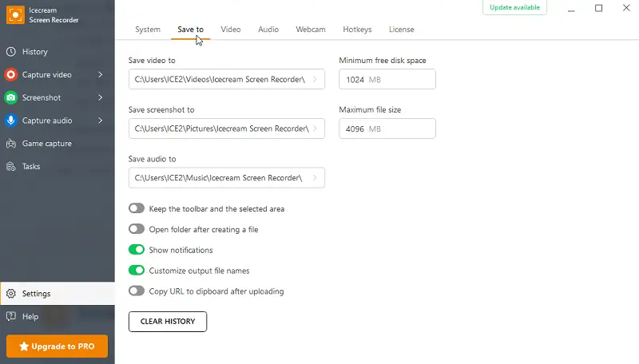Click the 'Maximum file size' label

coord(370,109)
